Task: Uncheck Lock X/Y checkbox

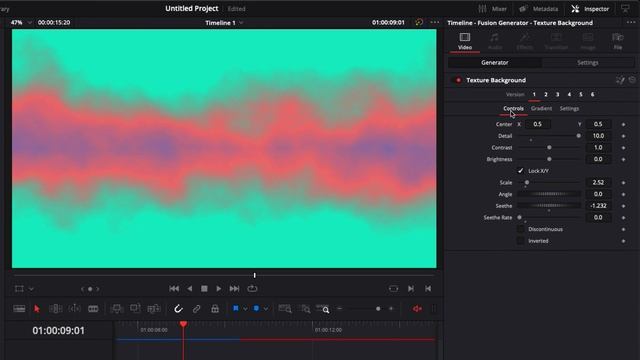Action: [x=520, y=171]
